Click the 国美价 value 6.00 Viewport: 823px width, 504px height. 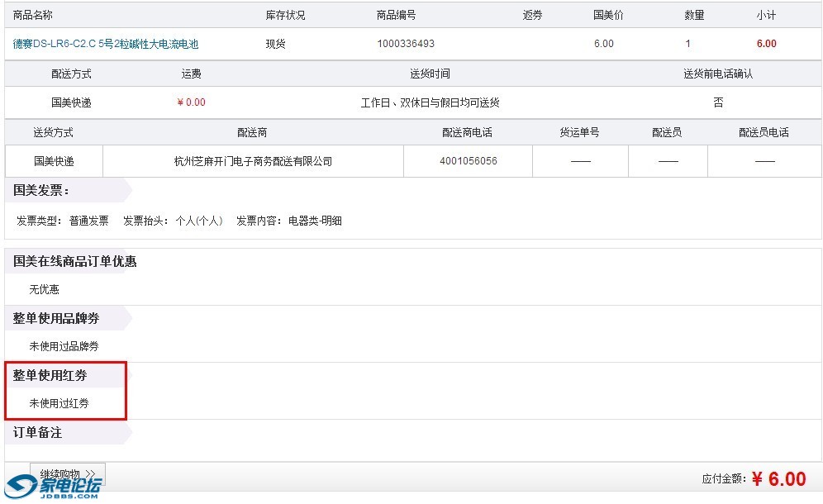(603, 44)
